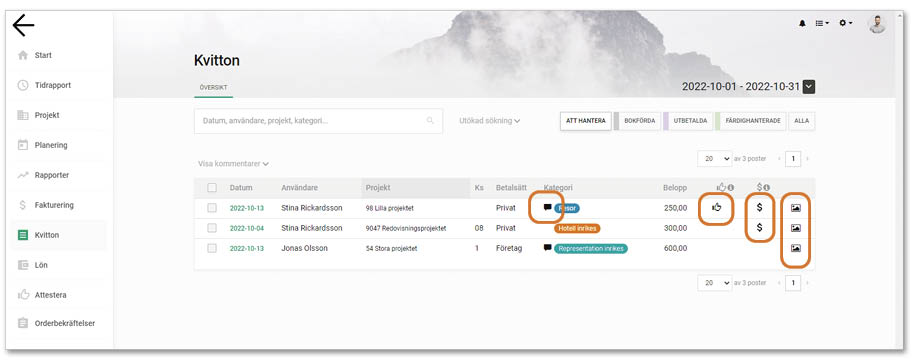The width and height of the screenshot is (912, 363).
Task: Open receipt image for the 250,00 row
Action: pos(796,208)
